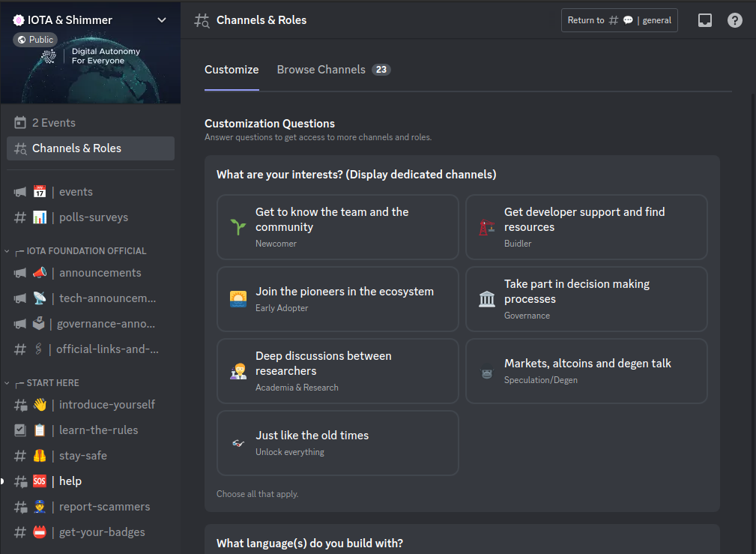Screen dimensions: 756x554
Task: Enable the Unlock everything option
Action: coord(337,442)
